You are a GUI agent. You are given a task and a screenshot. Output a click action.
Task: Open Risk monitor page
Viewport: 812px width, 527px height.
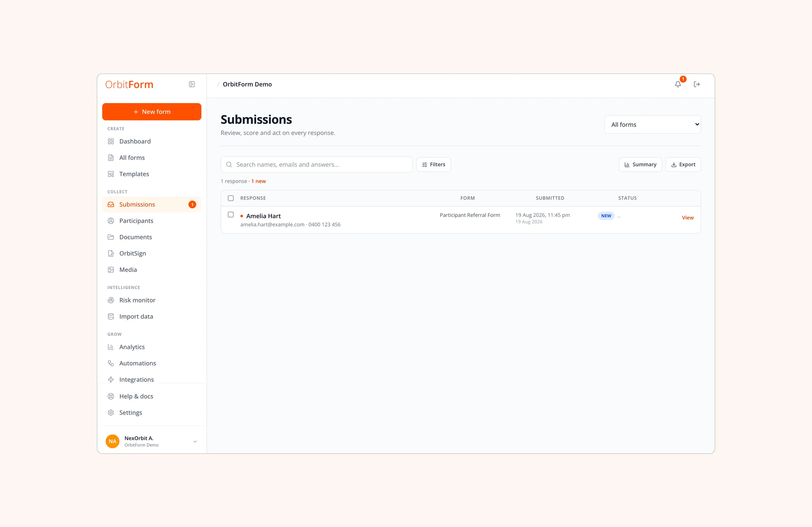[x=152, y=300]
